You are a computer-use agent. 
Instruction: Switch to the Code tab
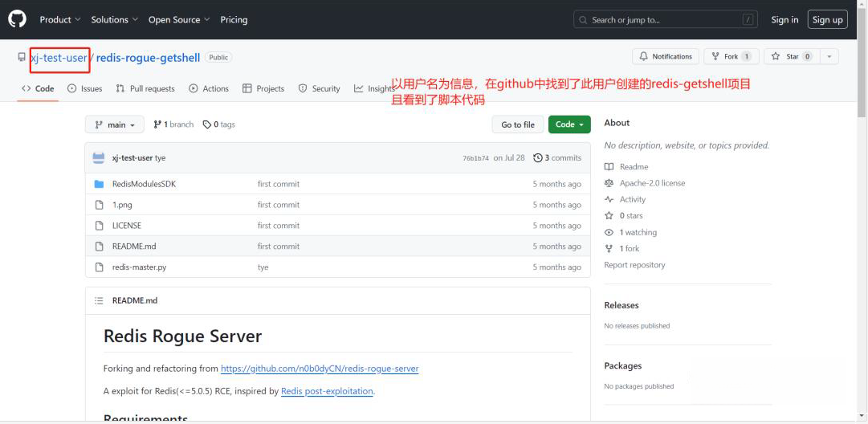pos(38,88)
